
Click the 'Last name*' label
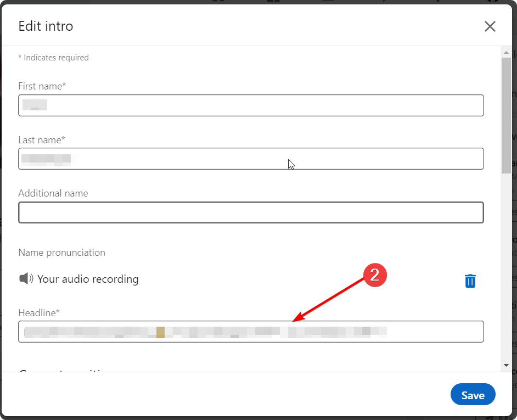(42, 140)
